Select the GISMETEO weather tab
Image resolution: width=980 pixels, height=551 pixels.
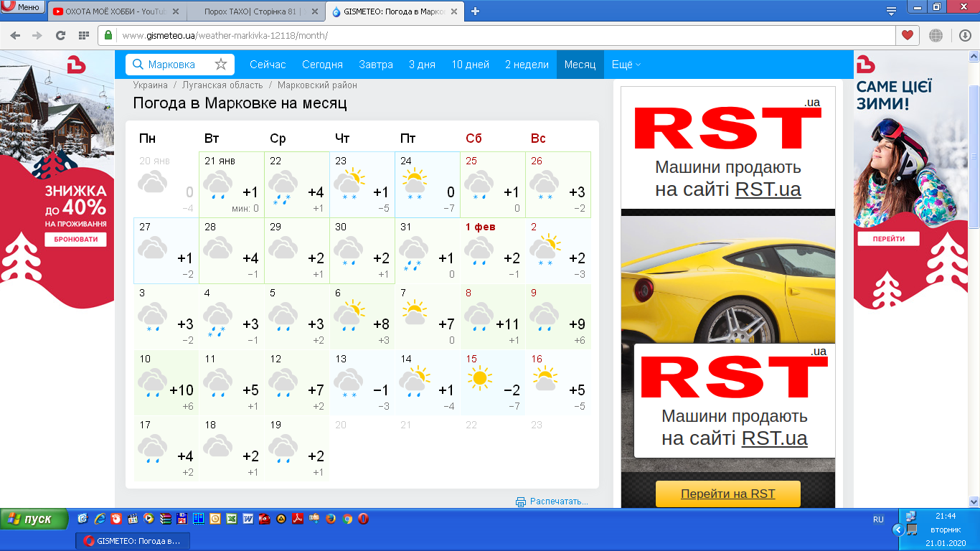(395, 11)
